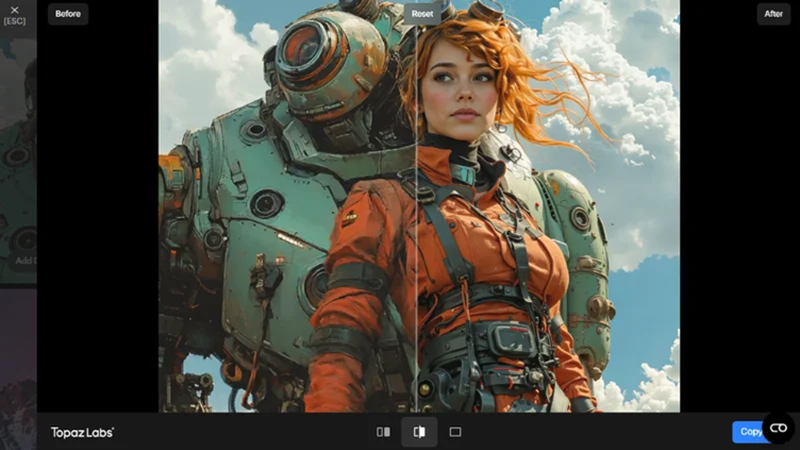
Task: Reset the comparison with the Reset button
Action: click(x=422, y=14)
